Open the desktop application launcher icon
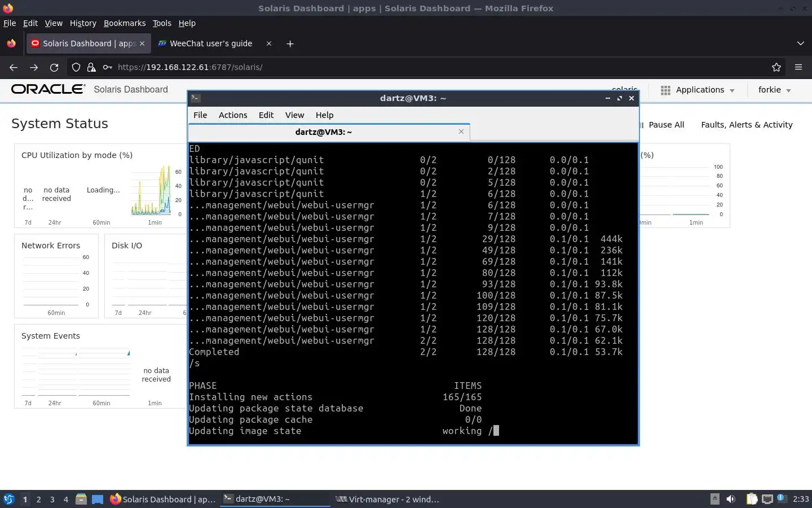 coord(9,499)
